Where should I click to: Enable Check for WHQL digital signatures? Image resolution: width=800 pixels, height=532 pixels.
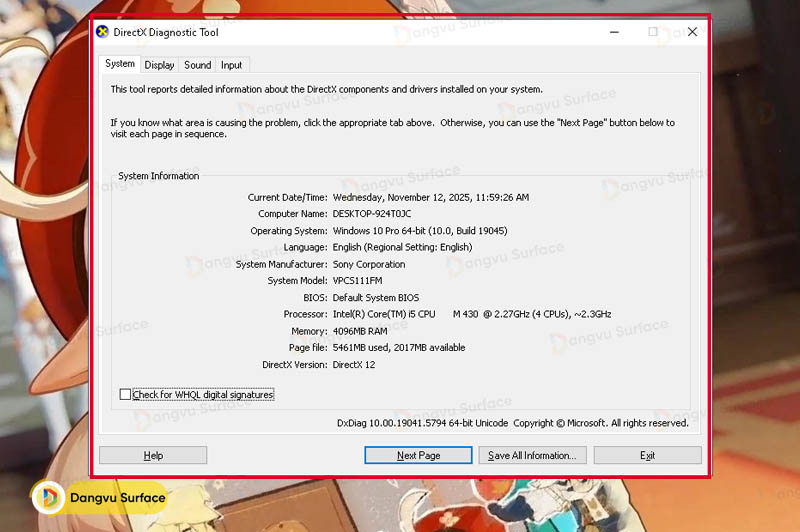tap(125, 395)
